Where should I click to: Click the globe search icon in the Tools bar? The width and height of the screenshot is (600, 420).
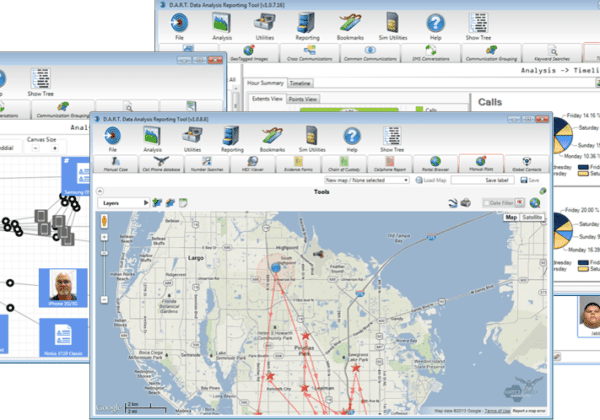click(535, 203)
